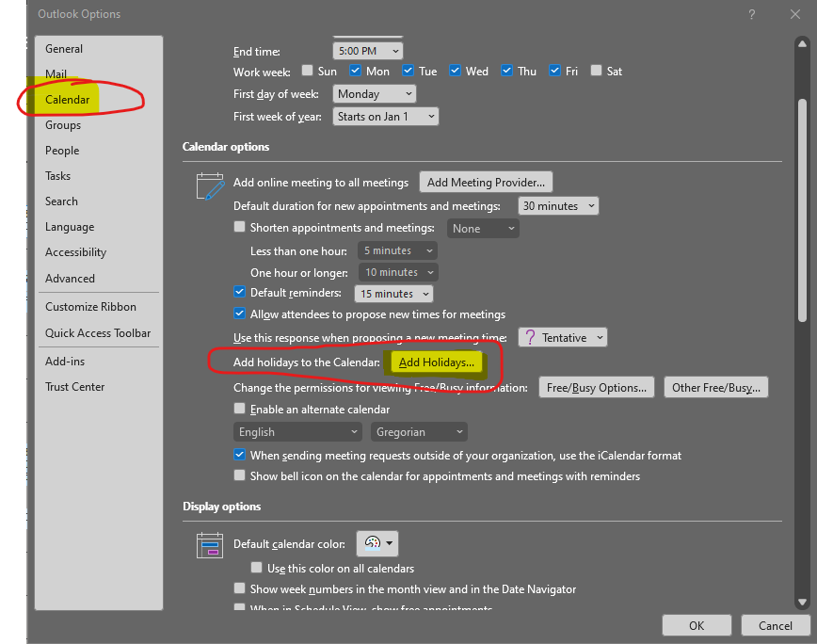
Task: Open the End time 5:00 PM dropdown
Action: click(x=368, y=51)
